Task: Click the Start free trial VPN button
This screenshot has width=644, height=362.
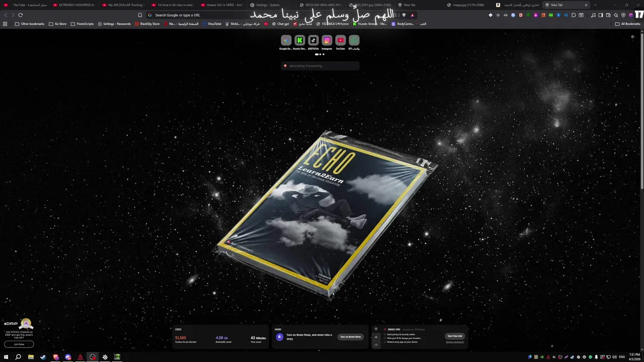Action: (455, 336)
